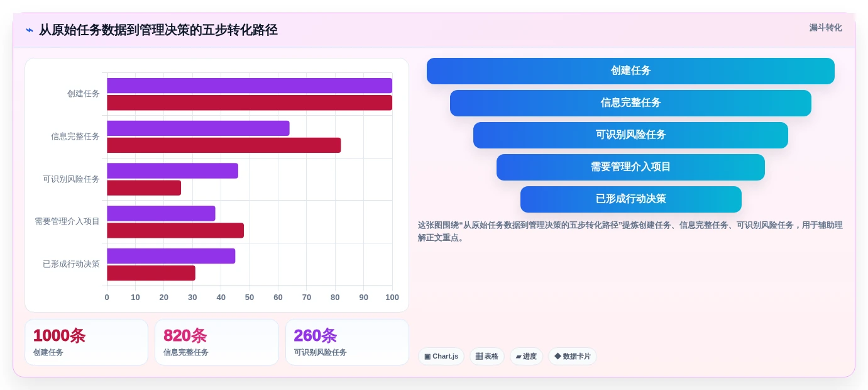Click the description paragraph starting 这张图围绕

tap(630, 231)
